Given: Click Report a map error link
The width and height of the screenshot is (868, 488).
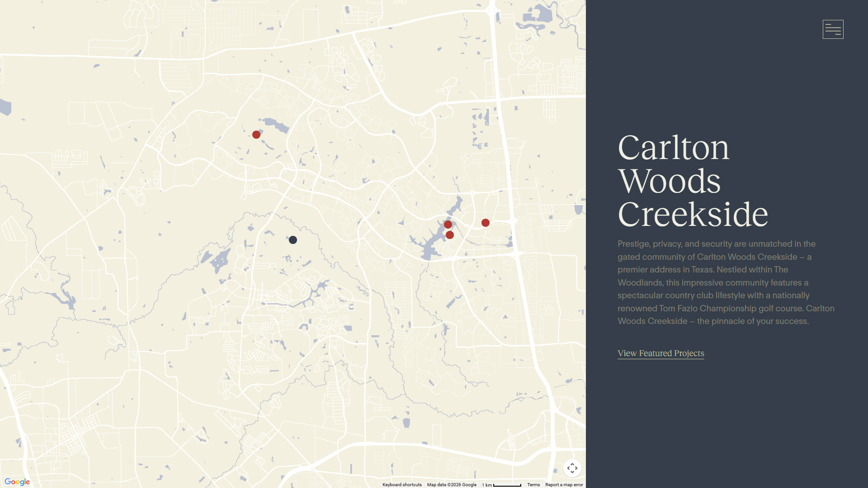Looking at the screenshot, I should tap(564, 485).
